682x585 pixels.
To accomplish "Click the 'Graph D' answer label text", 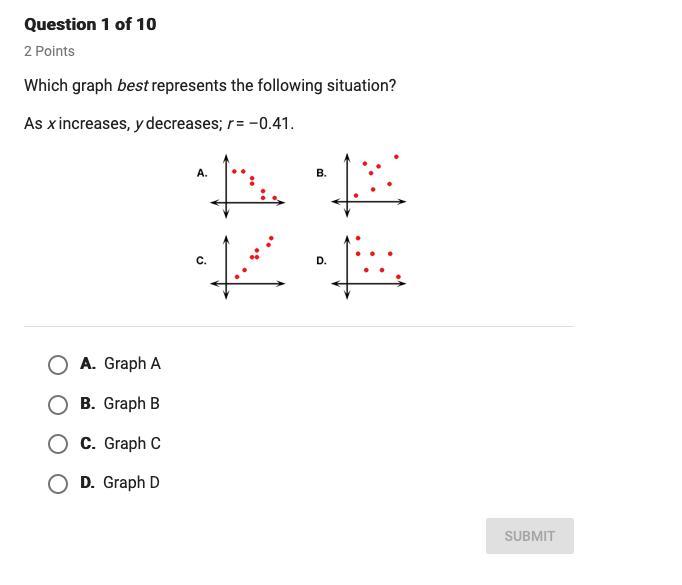I will (x=131, y=483).
